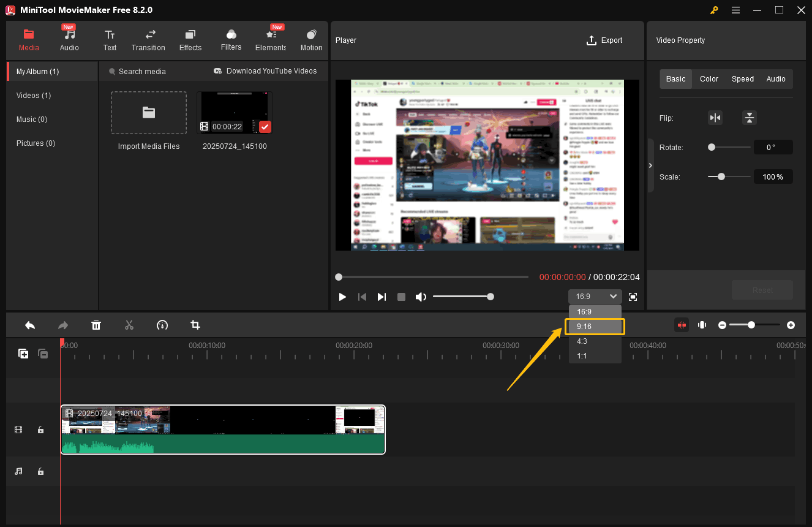This screenshot has height=527, width=812.
Task: Redo the last action
Action: pyautogui.click(x=63, y=325)
